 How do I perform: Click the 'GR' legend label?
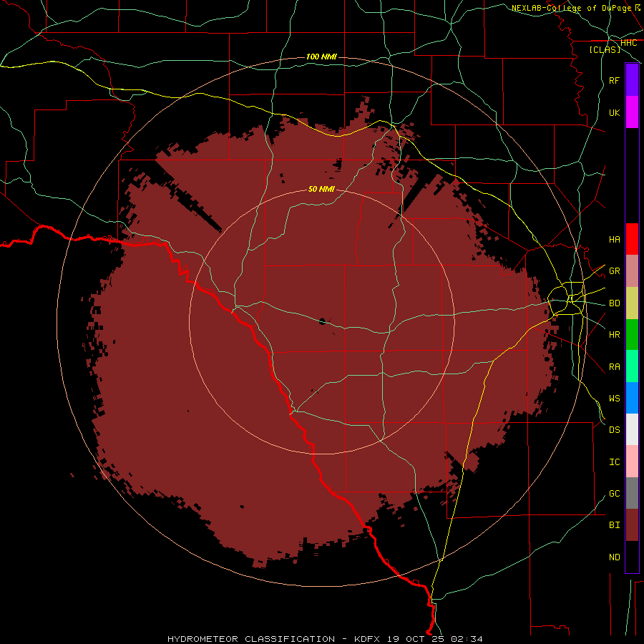point(614,271)
